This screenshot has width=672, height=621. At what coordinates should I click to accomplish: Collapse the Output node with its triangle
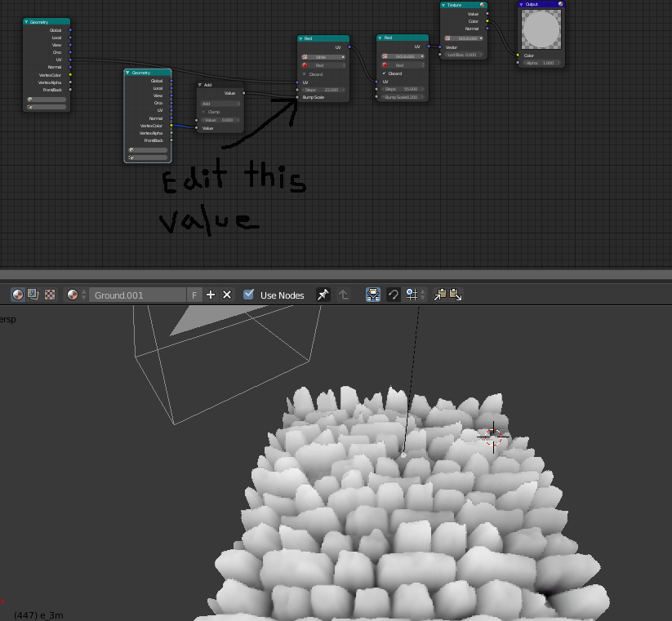click(521, 4)
